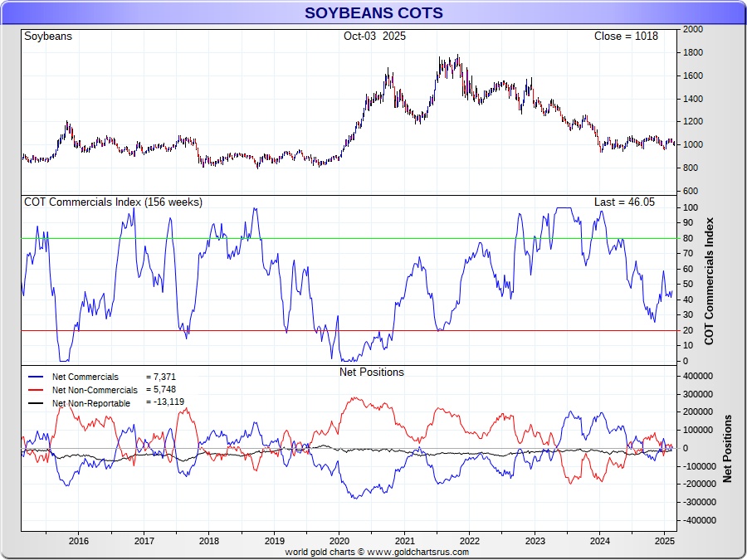Click the 2022 x-axis year label

pyautogui.click(x=469, y=542)
